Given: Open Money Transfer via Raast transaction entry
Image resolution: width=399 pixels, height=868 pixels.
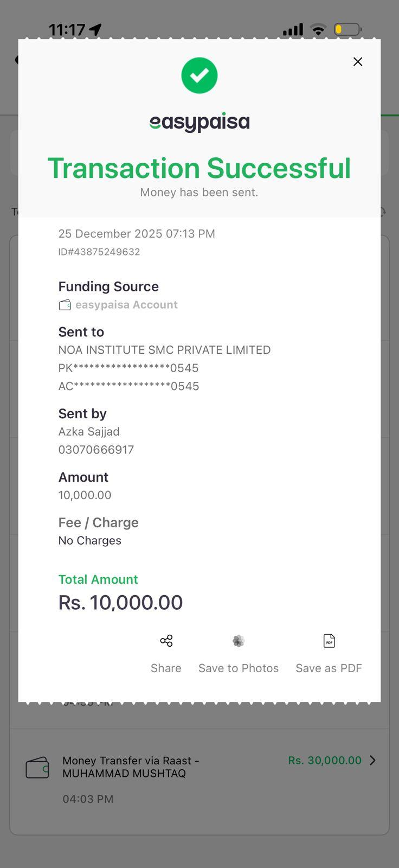Looking at the screenshot, I should pos(131,767).
